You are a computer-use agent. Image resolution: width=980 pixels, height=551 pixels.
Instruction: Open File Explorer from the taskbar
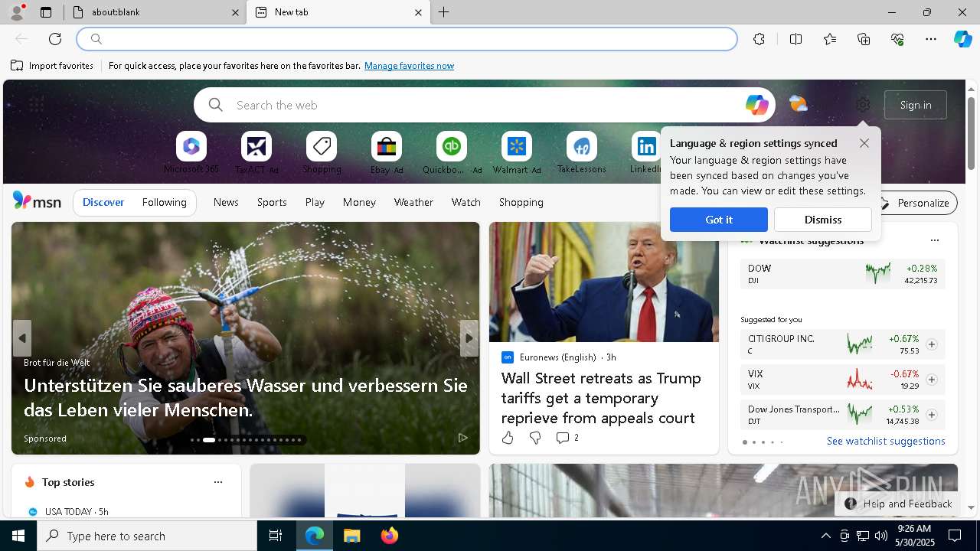[x=351, y=536]
